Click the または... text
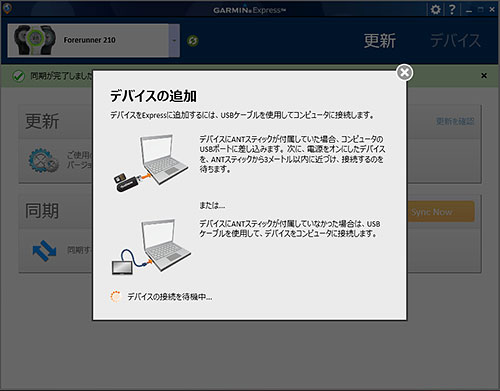500x391 pixels. [x=212, y=205]
